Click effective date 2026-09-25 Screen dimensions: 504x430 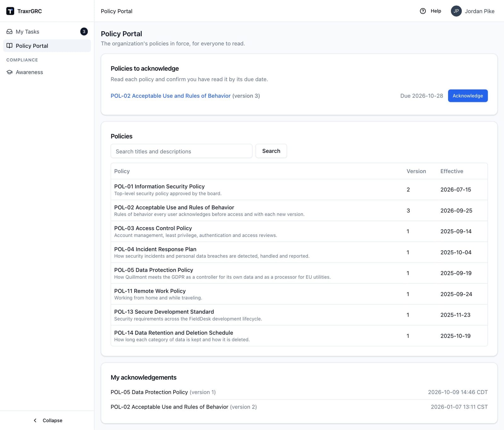pyautogui.click(x=456, y=211)
